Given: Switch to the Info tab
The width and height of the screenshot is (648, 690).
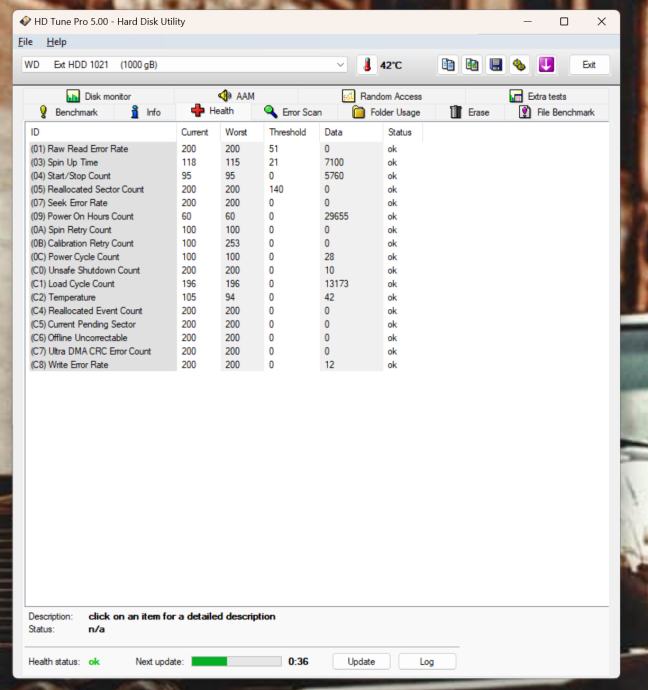Looking at the screenshot, I should point(146,112).
